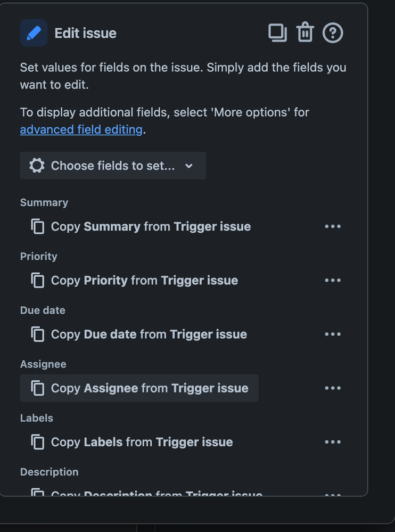The image size is (395, 532).
Task: Select Copy Labels from Trigger issue value
Action: 132,442
